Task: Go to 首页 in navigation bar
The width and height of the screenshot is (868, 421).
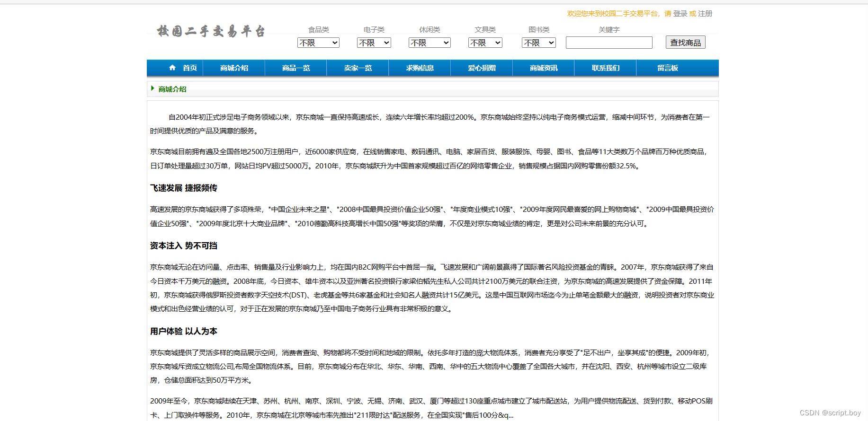Action: coord(190,68)
